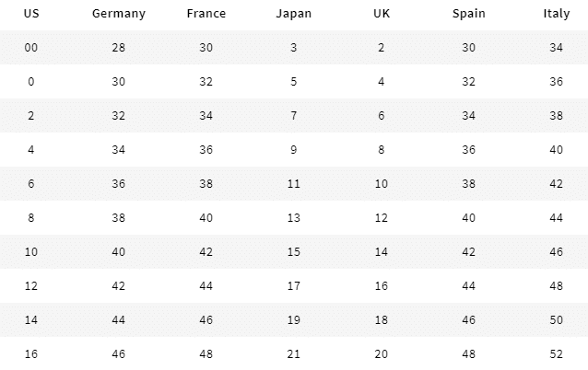Select Italy size 52 in last row
The height and width of the screenshot is (370, 588).
coord(557,353)
